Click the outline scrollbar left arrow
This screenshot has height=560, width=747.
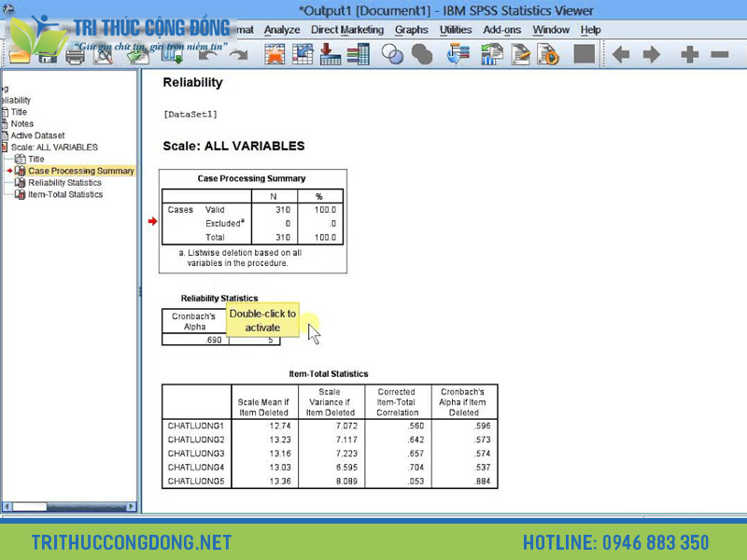pyautogui.click(x=7, y=507)
